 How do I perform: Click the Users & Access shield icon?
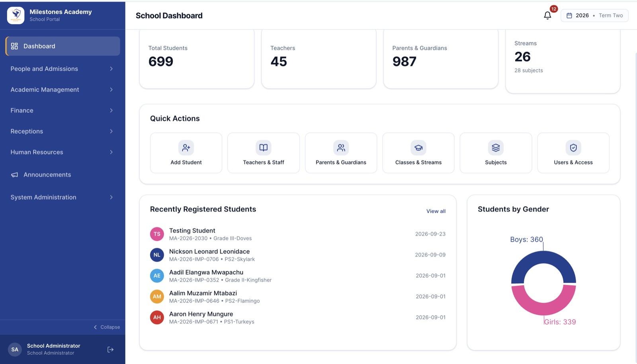click(573, 148)
